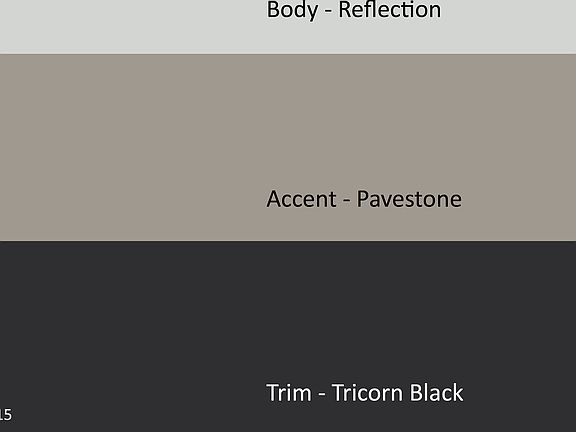This screenshot has width=576, height=432.
Task: Select the word 'Accent'
Action: point(302,199)
